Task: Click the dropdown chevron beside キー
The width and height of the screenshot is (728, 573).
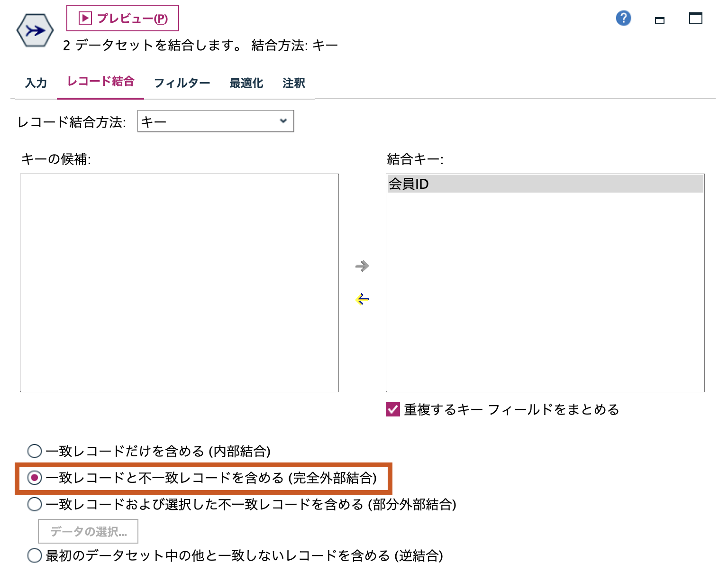Action: [x=283, y=121]
